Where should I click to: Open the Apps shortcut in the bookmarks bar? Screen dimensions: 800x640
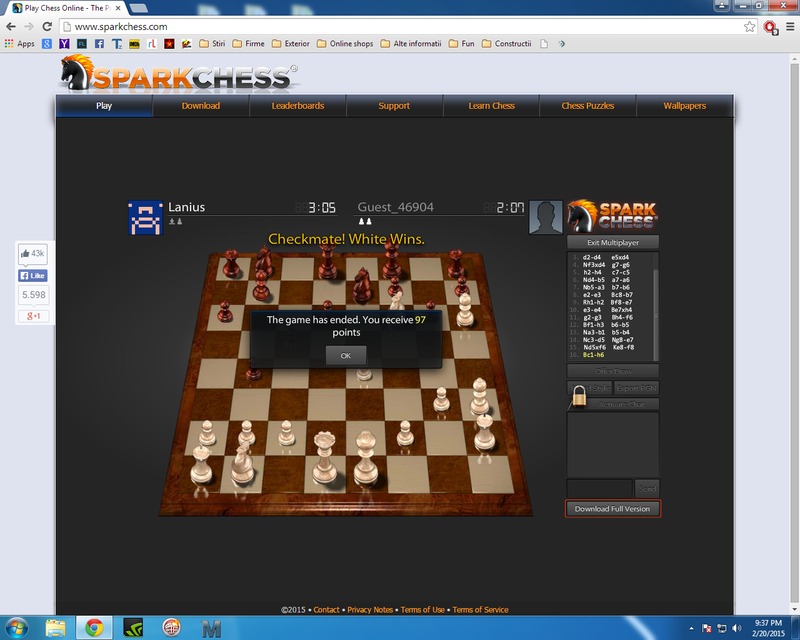19,44
